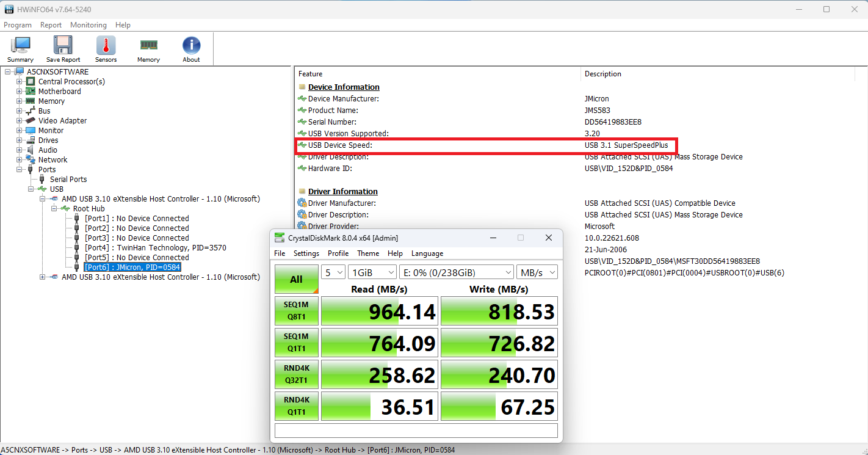Screen dimensions: 868x455
Task: Run the SEQ1M Q8T1 benchmark
Action: 296,311
